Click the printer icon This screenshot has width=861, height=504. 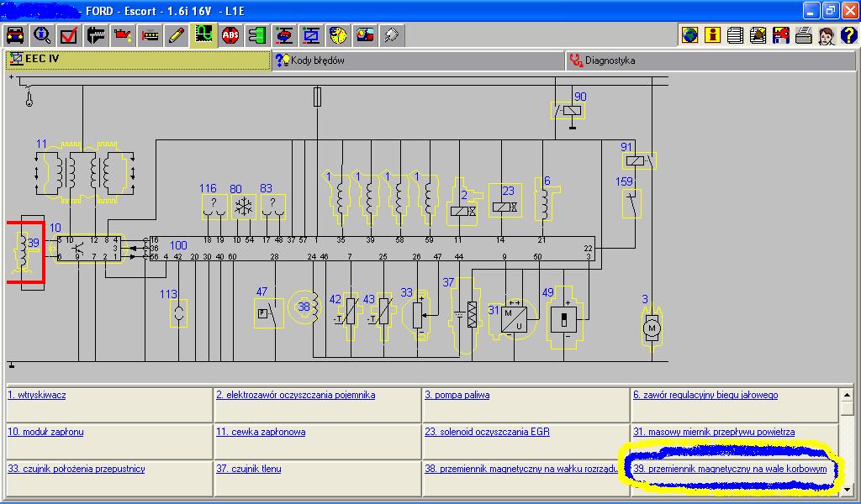coord(804,35)
